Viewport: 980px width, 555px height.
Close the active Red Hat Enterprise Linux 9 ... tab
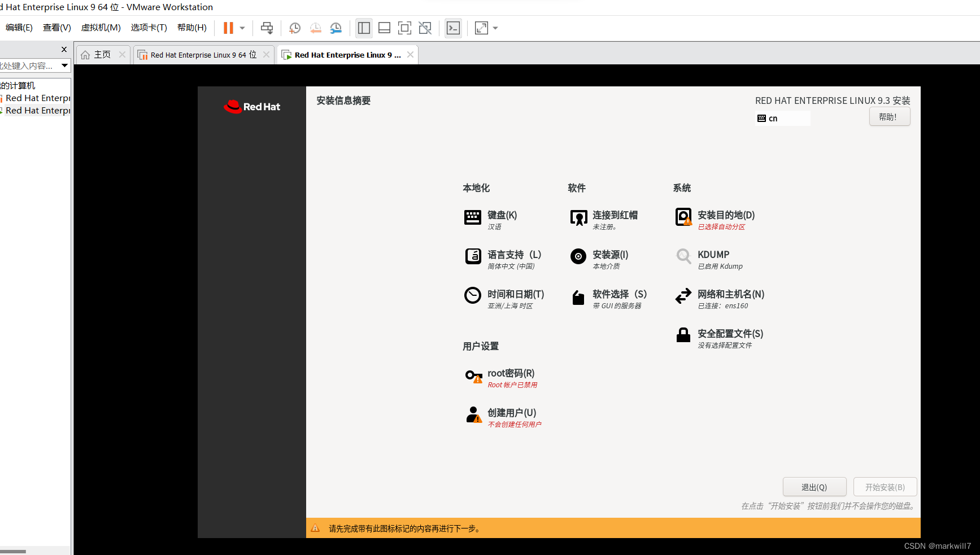pyautogui.click(x=411, y=55)
